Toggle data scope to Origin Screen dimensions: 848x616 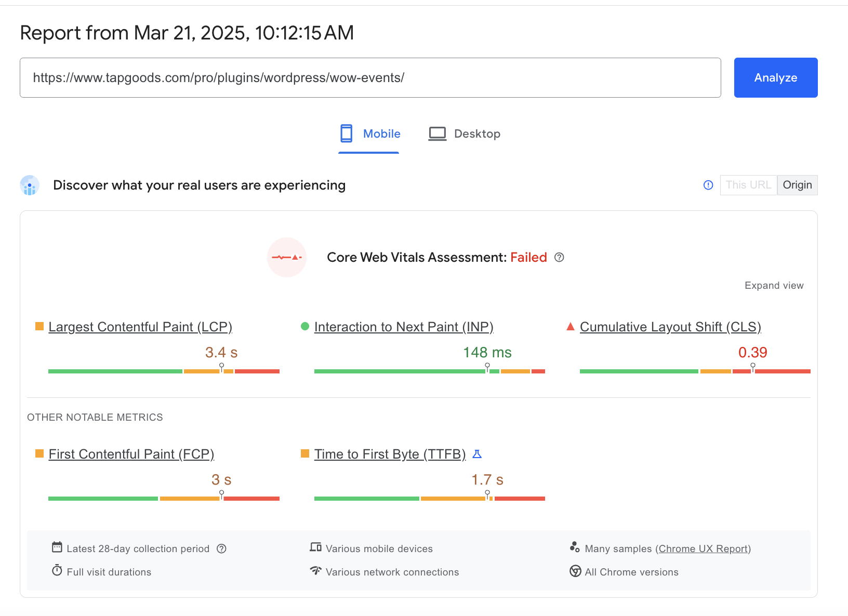797,185
